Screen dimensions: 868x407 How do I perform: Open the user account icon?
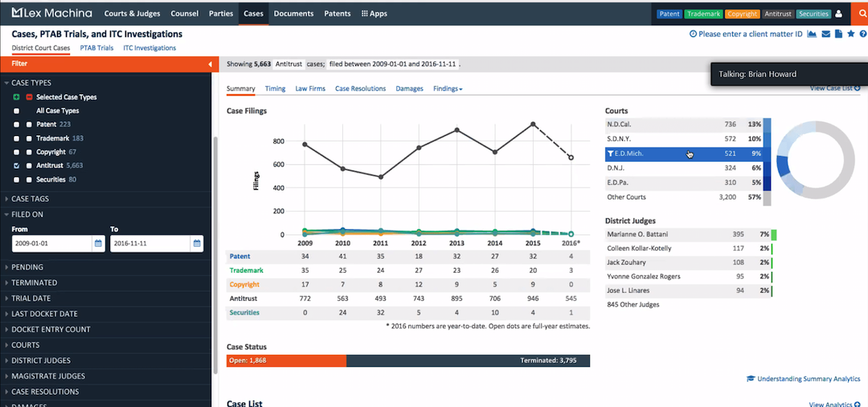point(838,14)
